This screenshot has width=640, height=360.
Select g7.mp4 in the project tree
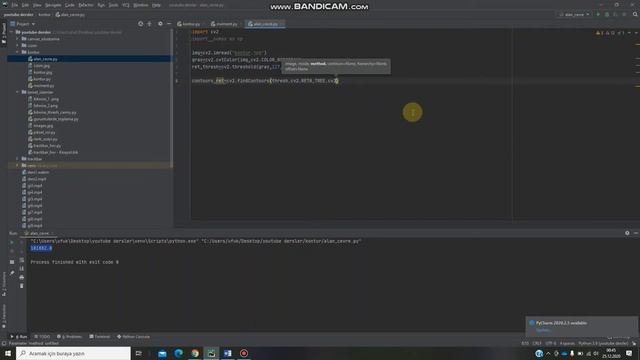(35, 212)
